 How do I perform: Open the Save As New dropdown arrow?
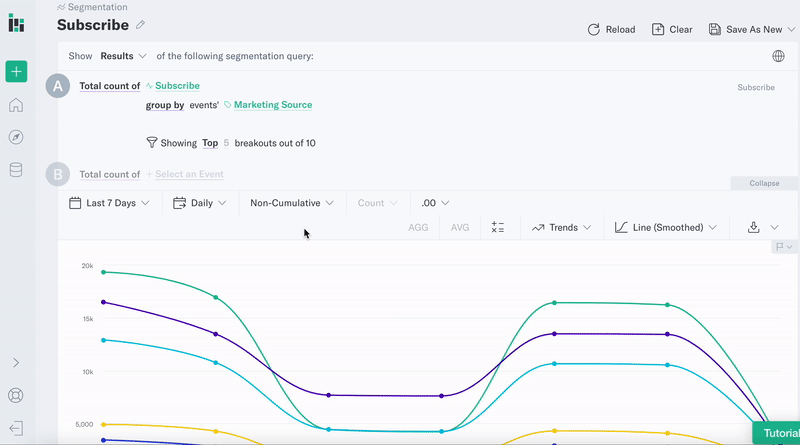click(791, 30)
